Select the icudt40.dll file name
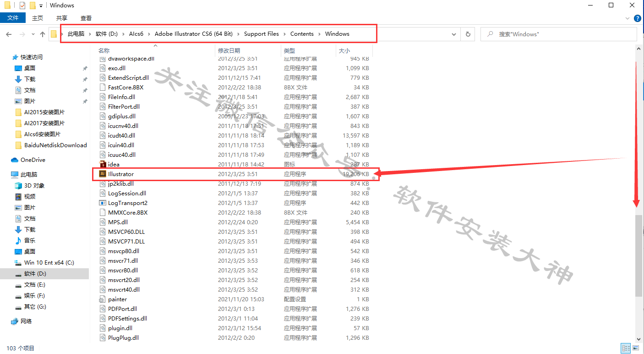This screenshot has height=354, width=644. click(121, 135)
